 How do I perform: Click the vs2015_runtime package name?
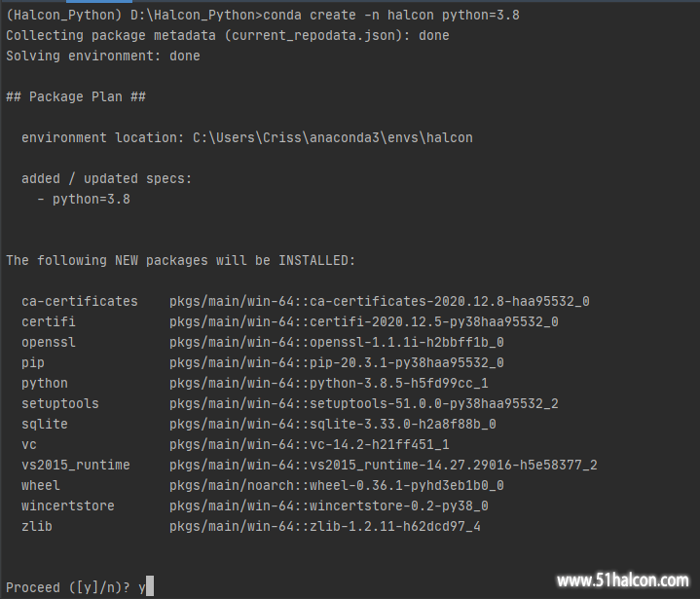pos(75,465)
